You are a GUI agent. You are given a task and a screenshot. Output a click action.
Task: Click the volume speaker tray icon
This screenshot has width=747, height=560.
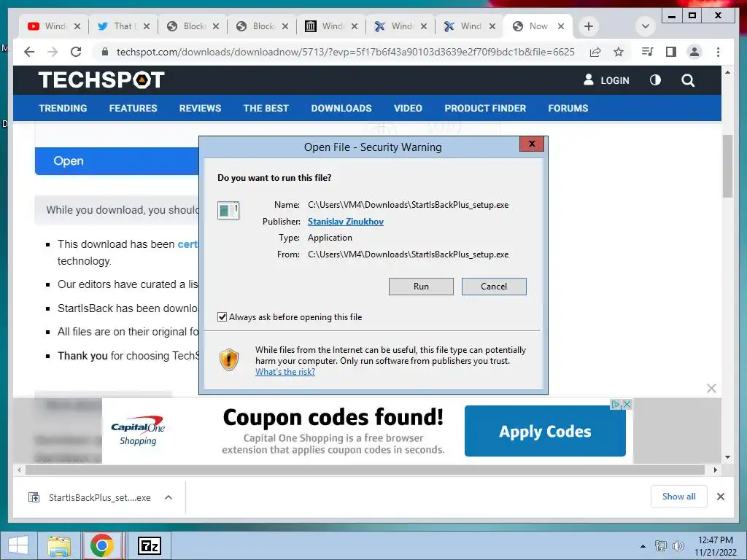(678, 545)
